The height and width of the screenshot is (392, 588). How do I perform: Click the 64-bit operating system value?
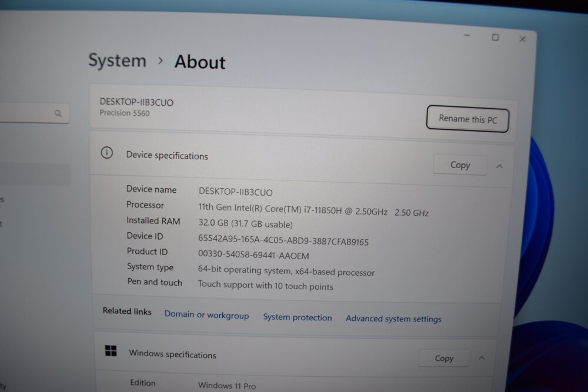click(x=286, y=270)
